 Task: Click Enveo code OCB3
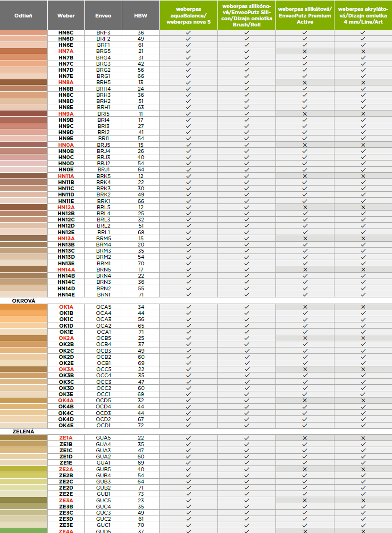pos(103,350)
